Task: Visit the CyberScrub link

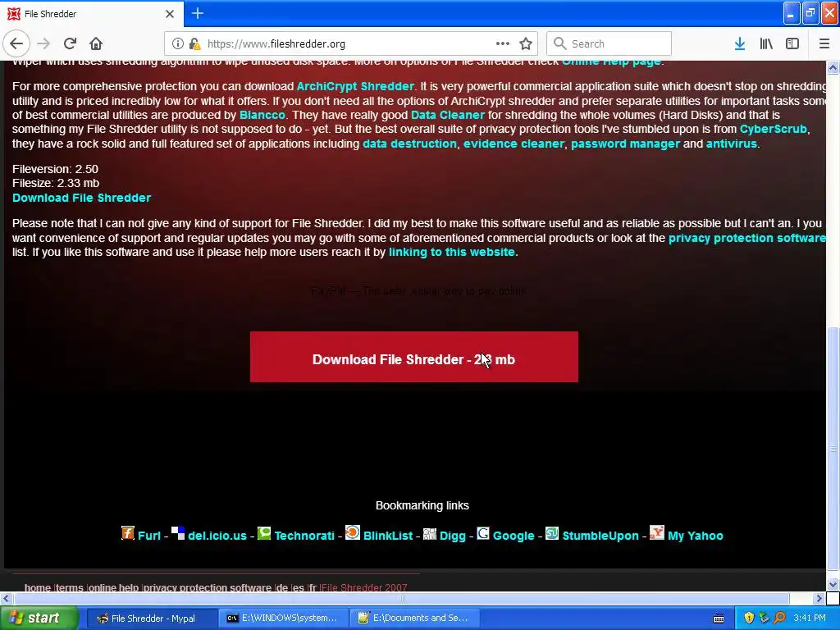Action: (x=773, y=129)
